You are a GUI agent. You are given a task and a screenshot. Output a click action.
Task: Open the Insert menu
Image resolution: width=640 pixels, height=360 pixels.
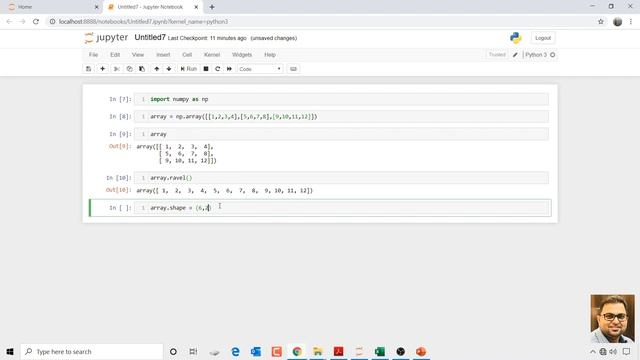163,55
